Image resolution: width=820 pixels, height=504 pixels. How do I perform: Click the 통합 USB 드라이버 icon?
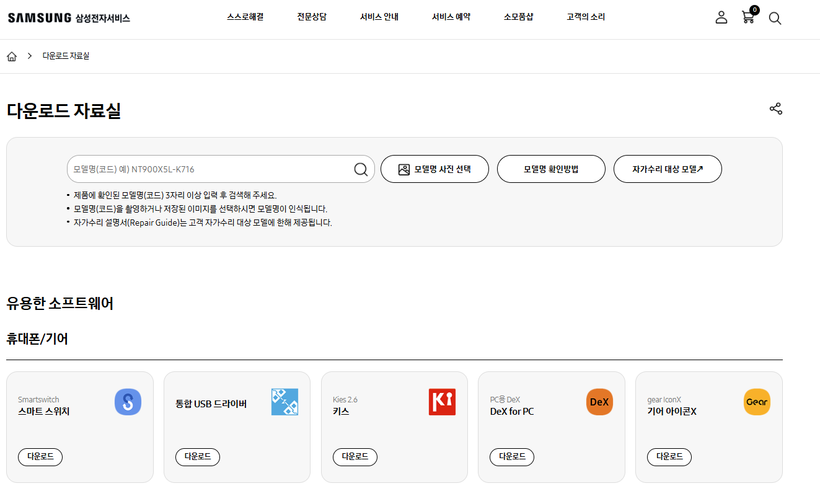point(284,402)
